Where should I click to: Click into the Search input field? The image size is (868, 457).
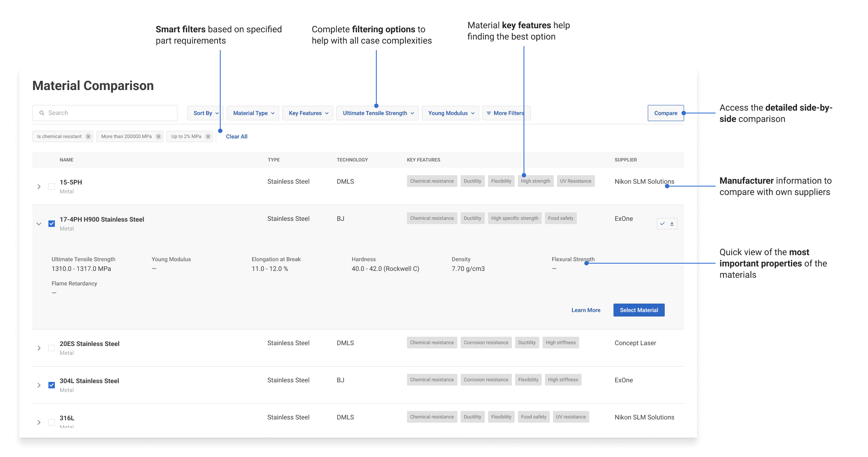tap(109, 113)
